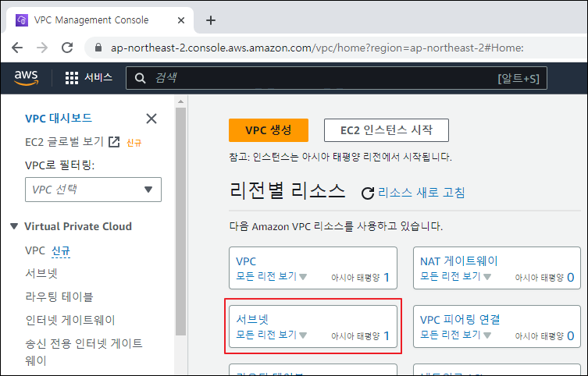Select 서브넷 in the sidebar menu
Viewport: 588px width, 376px height.
pyautogui.click(x=41, y=273)
